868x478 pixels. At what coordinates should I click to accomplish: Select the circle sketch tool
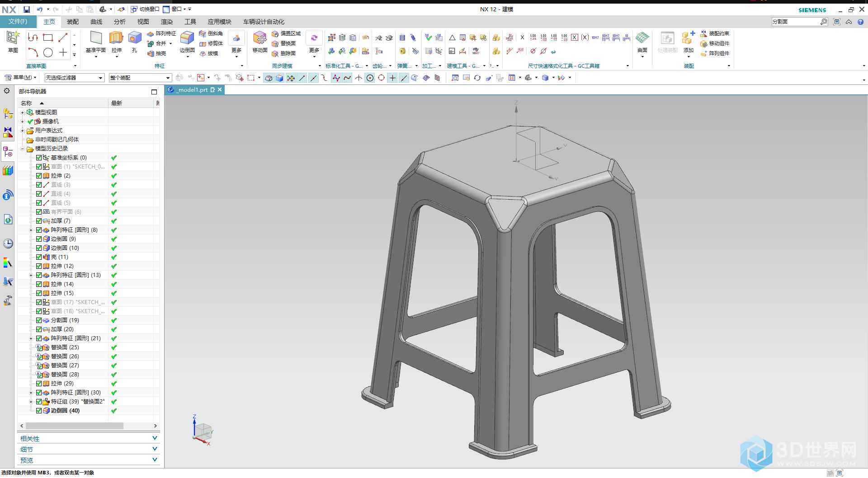click(48, 52)
